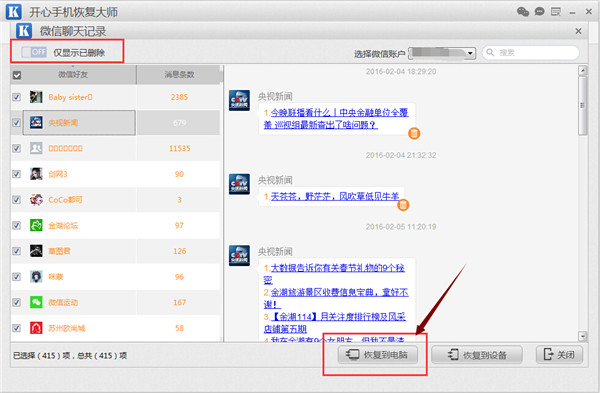
Task: Click the 草图君 avatar icon
Action: point(36,251)
